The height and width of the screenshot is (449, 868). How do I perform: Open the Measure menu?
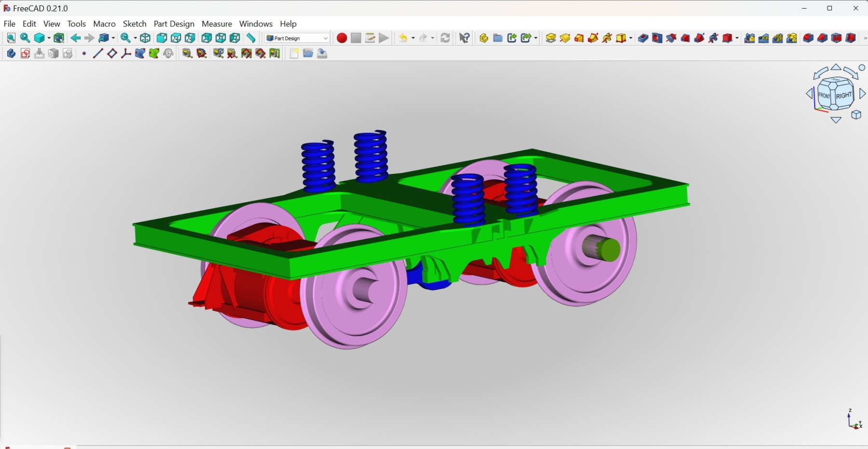click(x=217, y=24)
